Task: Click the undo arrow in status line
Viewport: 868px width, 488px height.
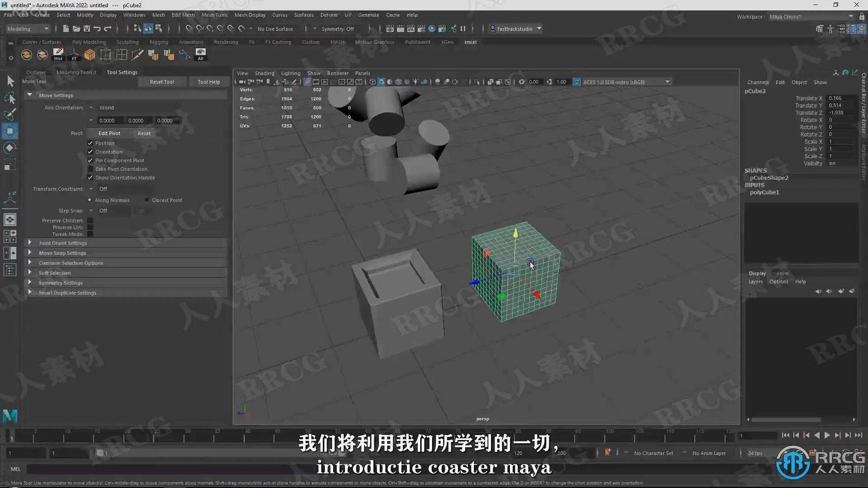Action: [97, 28]
